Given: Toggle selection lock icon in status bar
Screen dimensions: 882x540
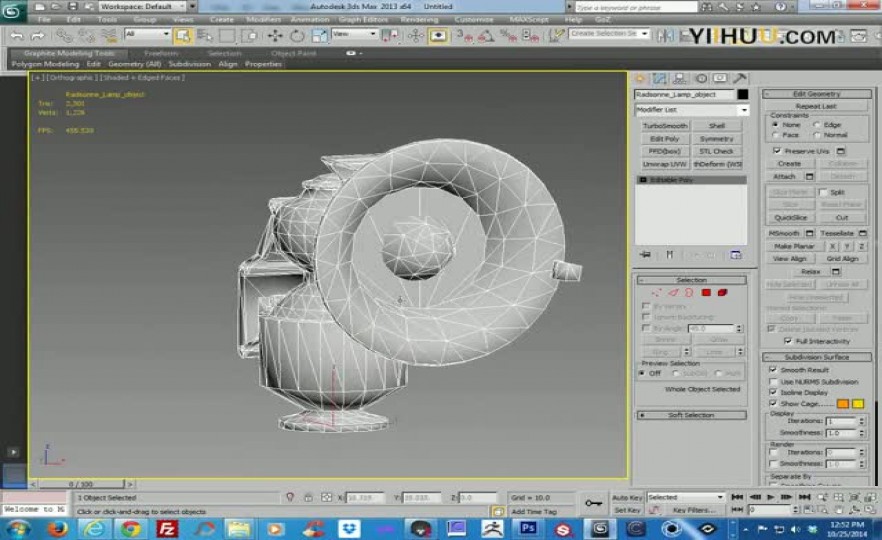Looking at the screenshot, I should (308, 498).
